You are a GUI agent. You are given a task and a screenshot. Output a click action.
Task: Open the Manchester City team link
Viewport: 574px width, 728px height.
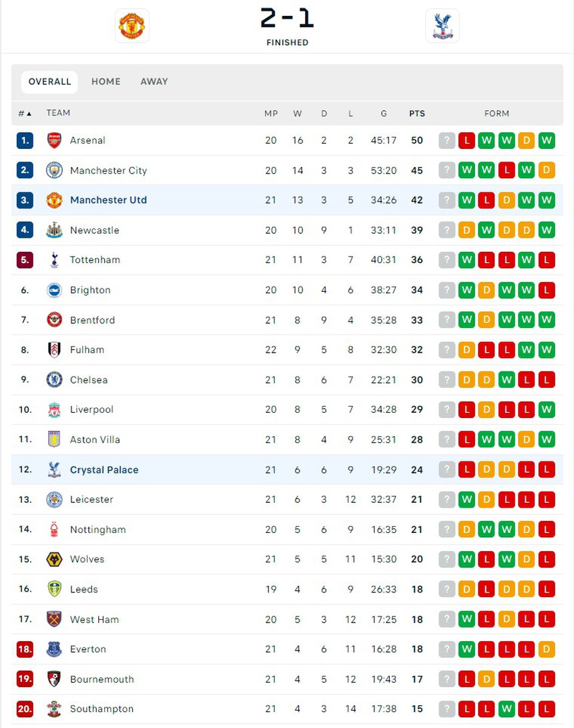click(108, 170)
